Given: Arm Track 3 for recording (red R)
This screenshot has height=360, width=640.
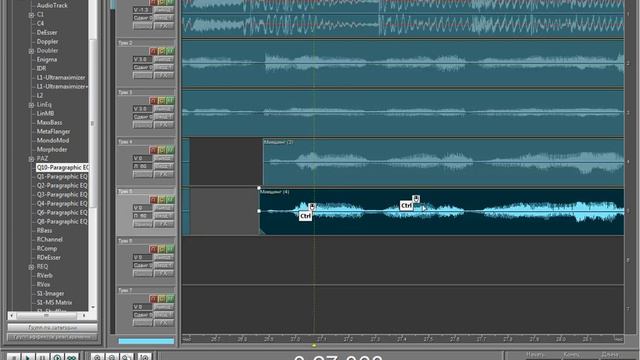Looking at the screenshot, I should point(153,100).
